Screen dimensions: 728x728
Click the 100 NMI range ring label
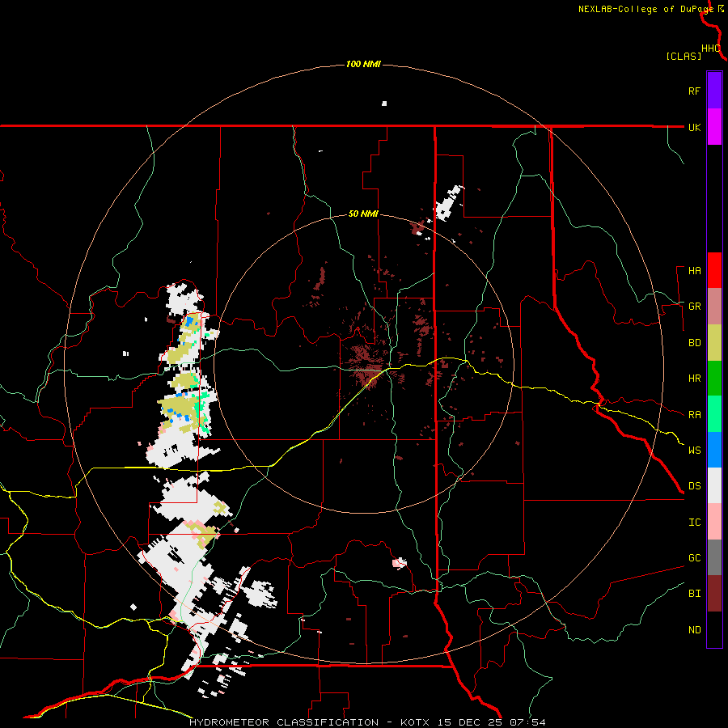[363, 64]
